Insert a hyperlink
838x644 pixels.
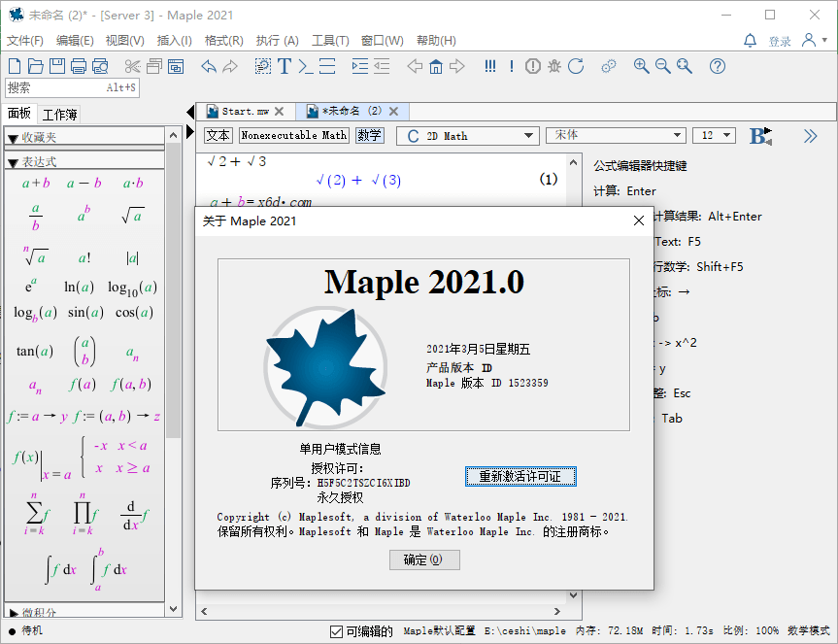(608, 66)
